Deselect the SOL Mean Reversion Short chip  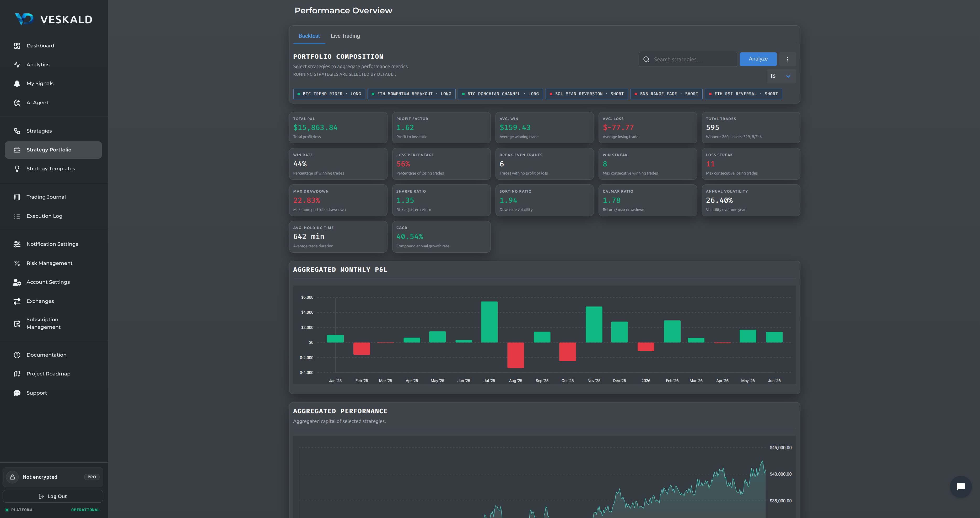click(587, 94)
